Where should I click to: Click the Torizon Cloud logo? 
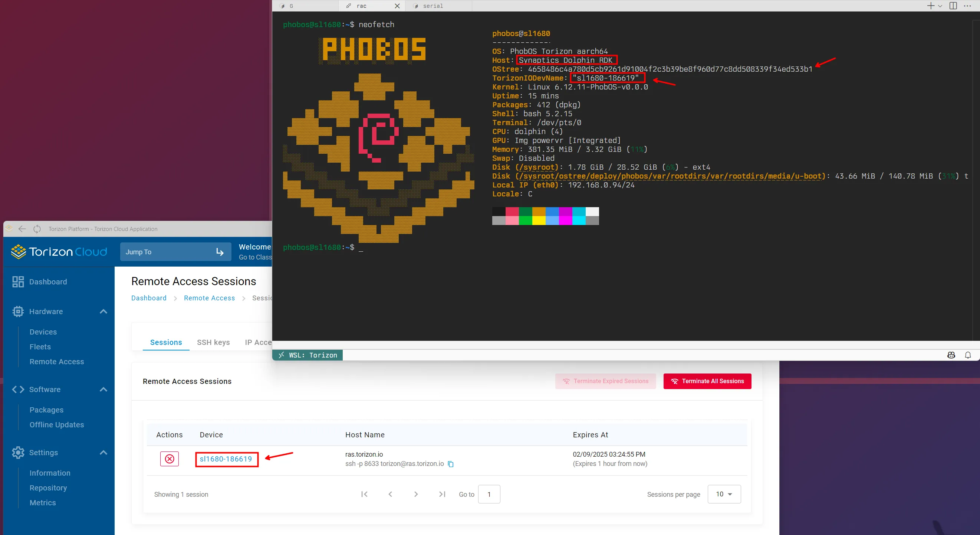59,252
